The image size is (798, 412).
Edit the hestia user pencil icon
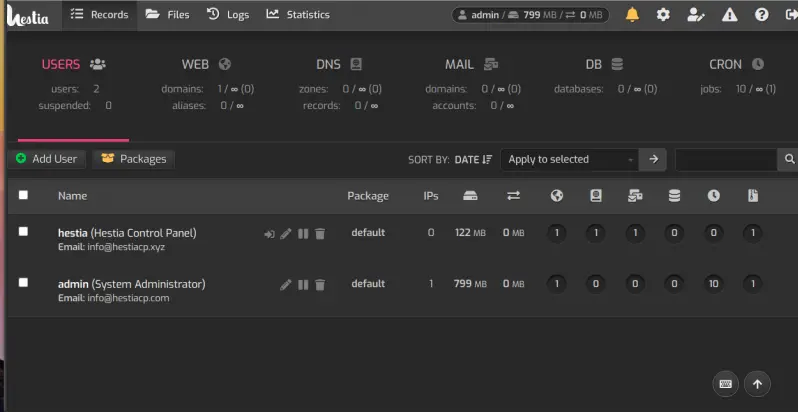pyautogui.click(x=286, y=233)
